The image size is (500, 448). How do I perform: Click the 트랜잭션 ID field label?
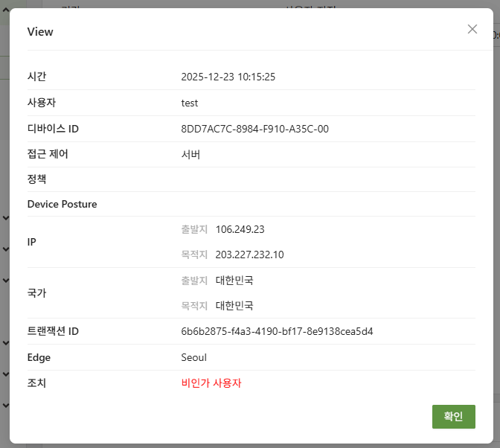pyautogui.click(x=53, y=331)
